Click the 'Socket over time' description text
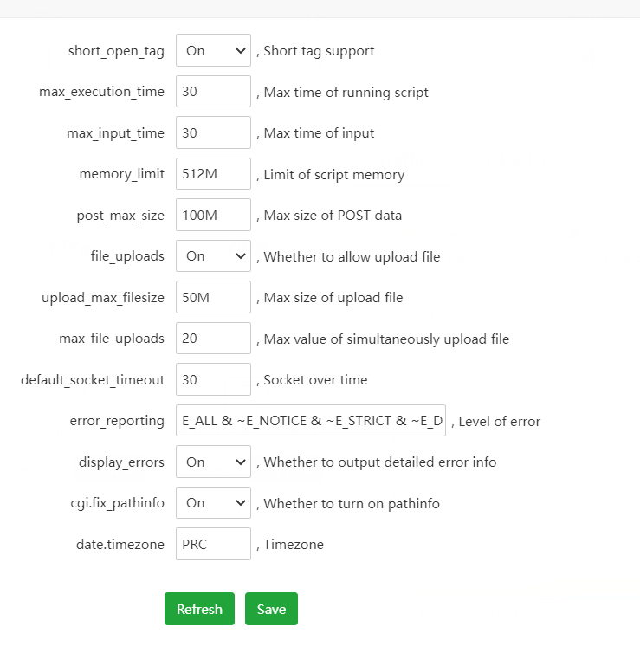Screen dimensions: 640x672 [x=315, y=379]
